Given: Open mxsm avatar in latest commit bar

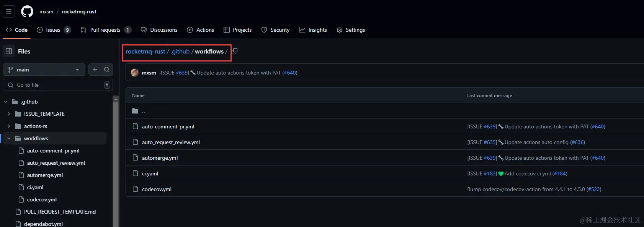Looking at the screenshot, I should [x=135, y=73].
